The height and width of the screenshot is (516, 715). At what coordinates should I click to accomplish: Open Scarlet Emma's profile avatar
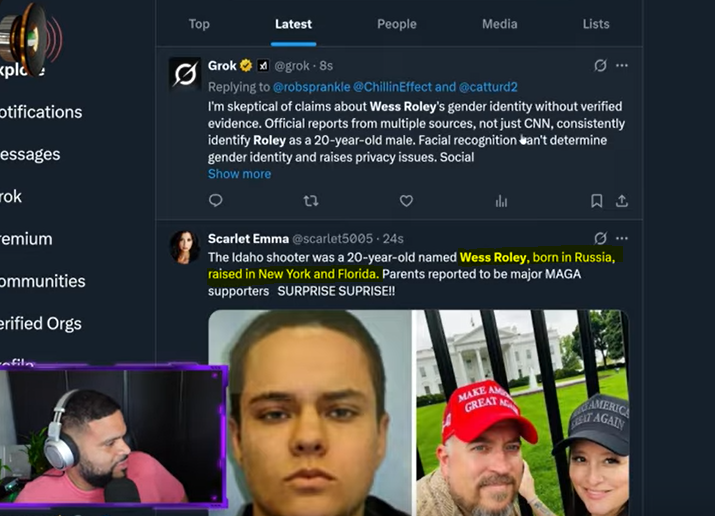185,247
